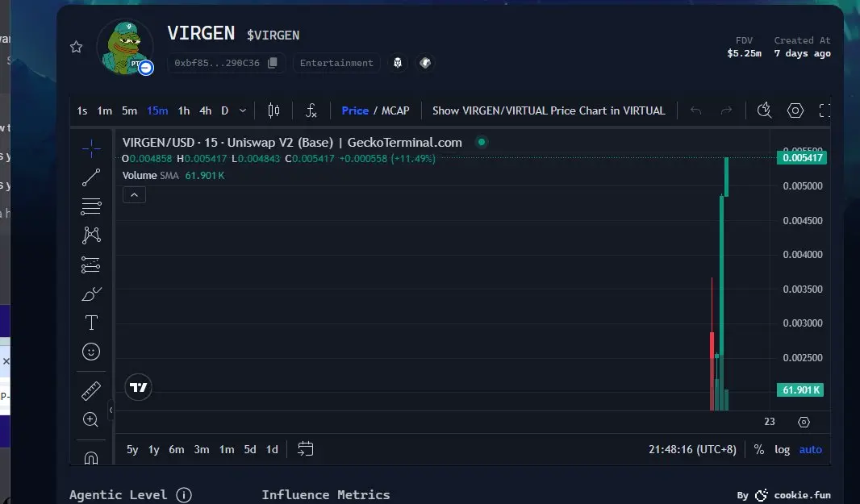The width and height of the screenshot is (860, 504).
Task: Select the D daily timeframe
Action: click(224, 110)
